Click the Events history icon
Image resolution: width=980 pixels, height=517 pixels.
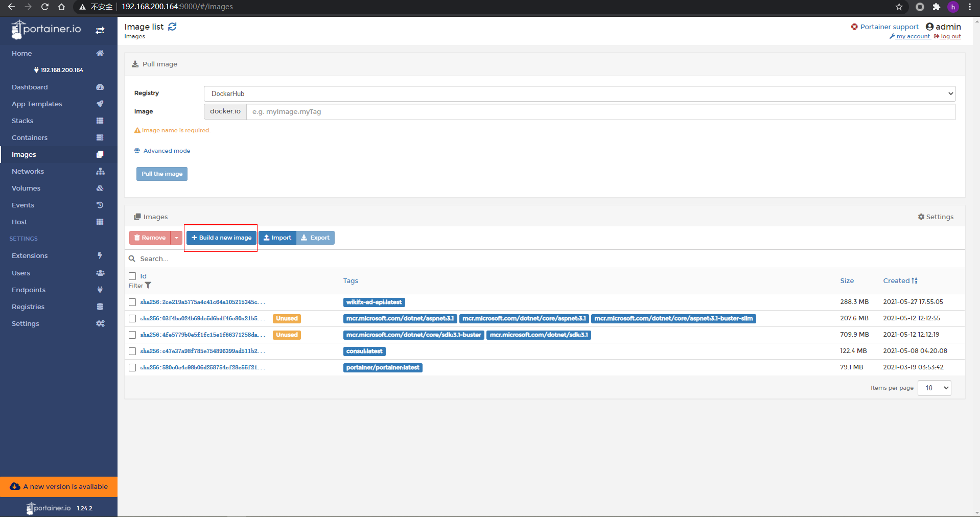[100, 205]
